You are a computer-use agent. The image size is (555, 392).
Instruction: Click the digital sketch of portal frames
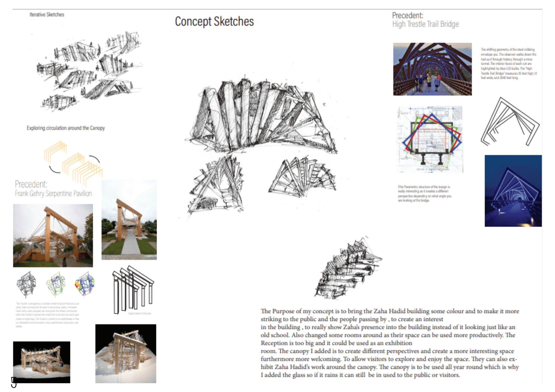[133, 290]
